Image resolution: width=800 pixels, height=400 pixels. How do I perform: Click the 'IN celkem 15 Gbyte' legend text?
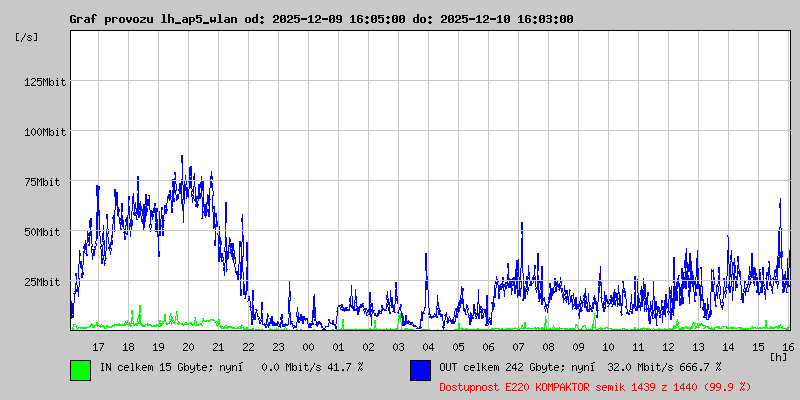(x=159, y=366)
